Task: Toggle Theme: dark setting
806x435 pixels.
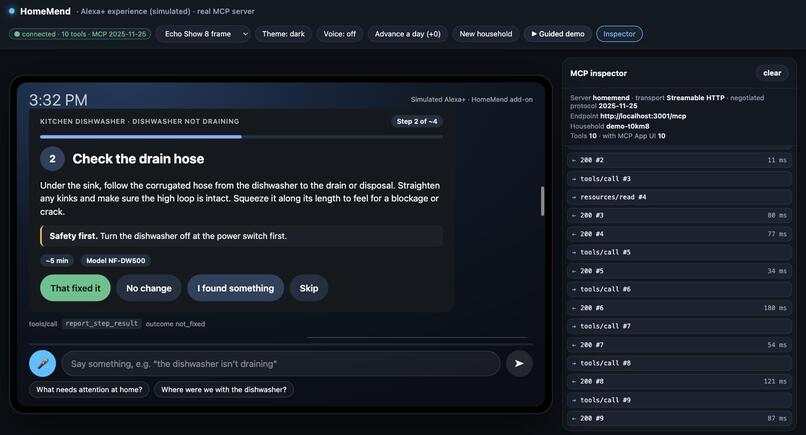Action: tap(283, 34)
